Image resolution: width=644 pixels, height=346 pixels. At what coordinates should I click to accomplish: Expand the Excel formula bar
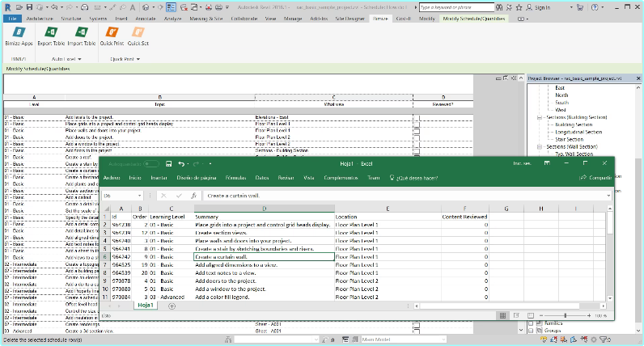tap(608, 196)
